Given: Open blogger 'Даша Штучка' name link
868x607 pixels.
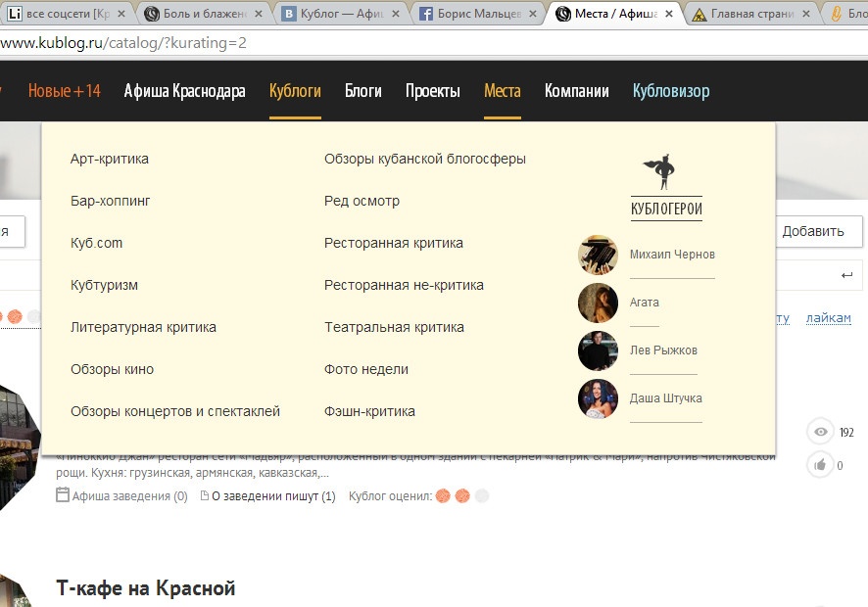Looking at the screenshot, I should pyautogui.click(x=665, y=398).
